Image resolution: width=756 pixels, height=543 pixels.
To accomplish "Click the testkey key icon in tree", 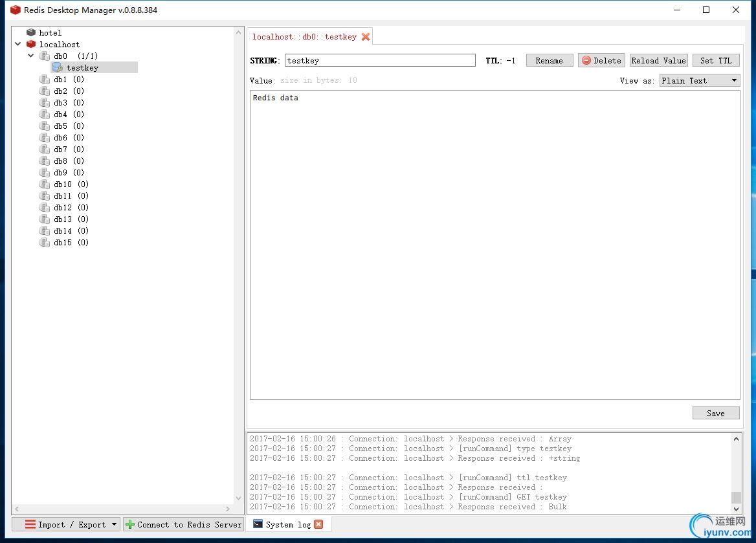I will [58, 67].
